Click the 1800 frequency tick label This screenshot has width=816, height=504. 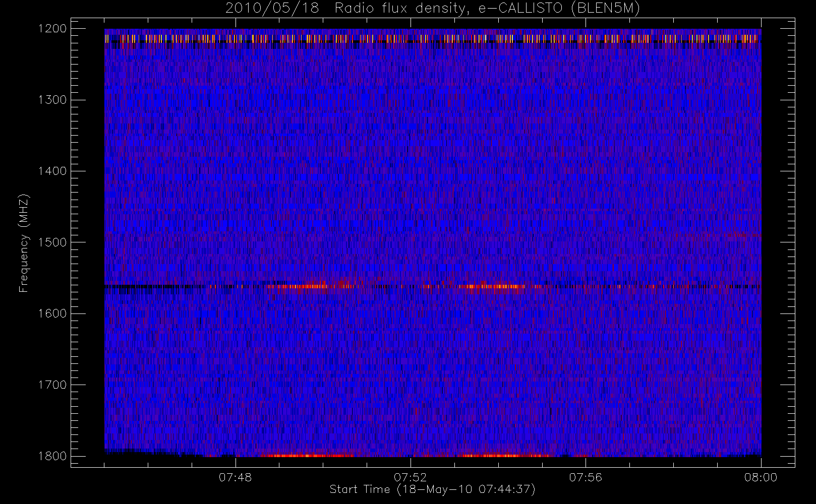coord(52,456)
